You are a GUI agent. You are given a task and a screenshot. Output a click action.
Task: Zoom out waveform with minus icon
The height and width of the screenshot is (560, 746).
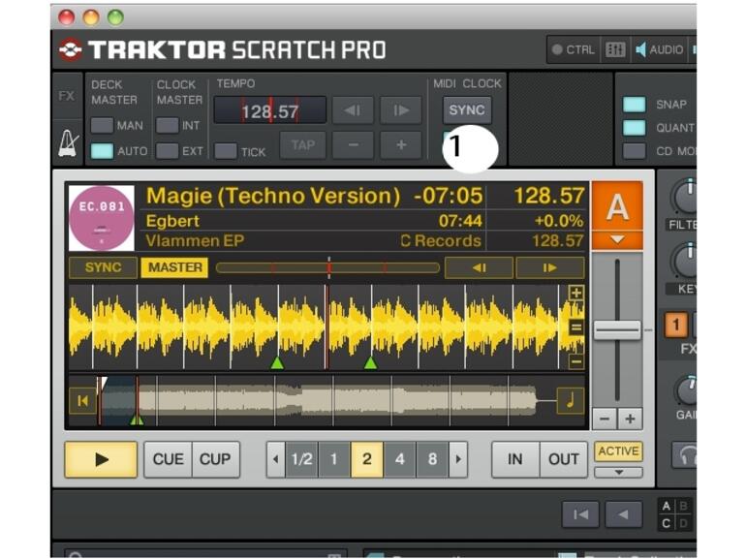click(575, 361)
